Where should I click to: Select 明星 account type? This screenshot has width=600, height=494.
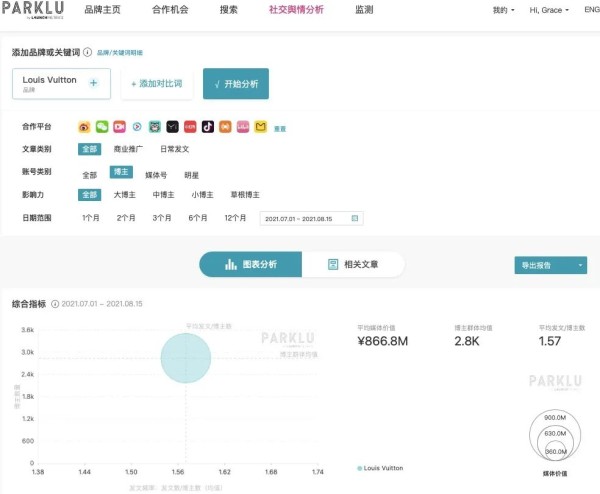click(191, 175)
